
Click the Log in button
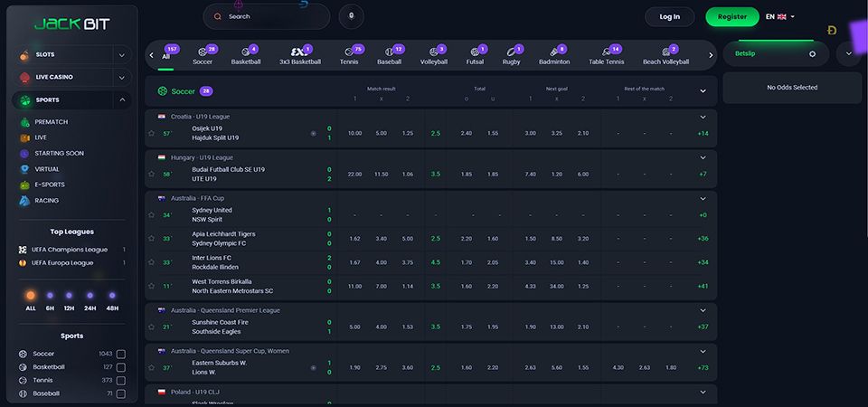click(x=669, y=16)
